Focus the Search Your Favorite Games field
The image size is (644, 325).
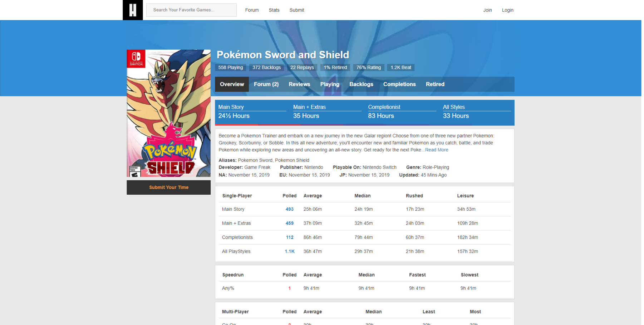(191, 10)
